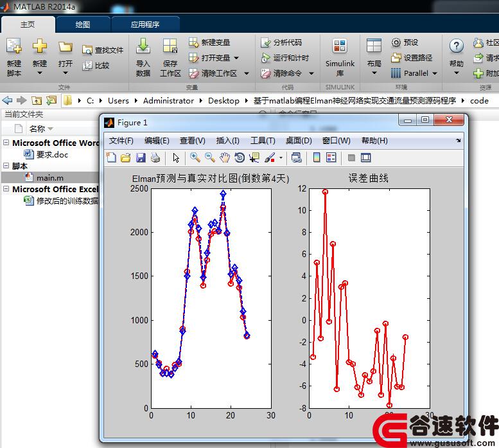Open the Parallel dropdown

(435, 73)
